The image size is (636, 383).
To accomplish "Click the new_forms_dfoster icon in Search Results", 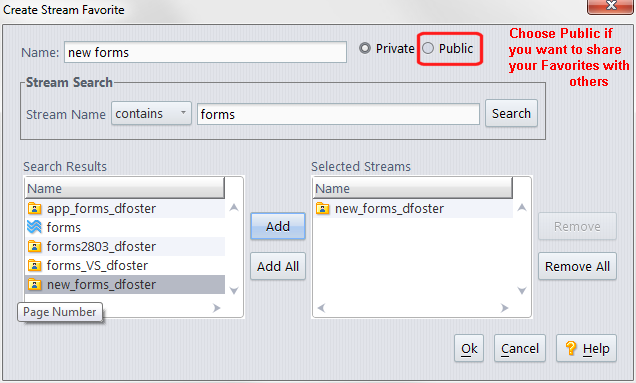I will click(x=34, y=284).
